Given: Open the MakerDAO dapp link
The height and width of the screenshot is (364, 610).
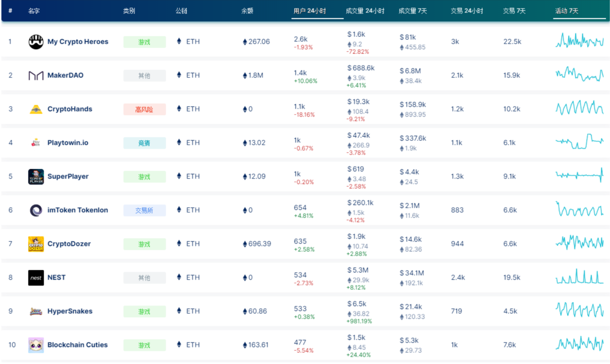Looking at the screenshot, I should coord(65,75).
